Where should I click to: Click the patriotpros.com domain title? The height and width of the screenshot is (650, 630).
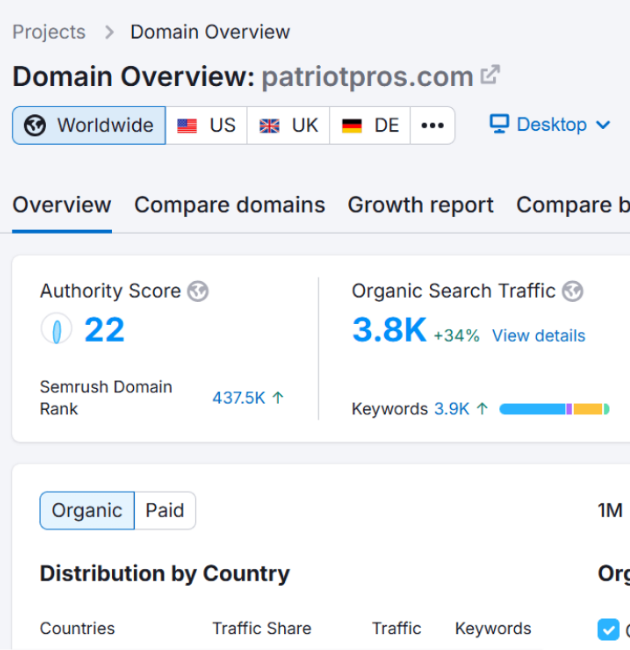coord(367,77)
